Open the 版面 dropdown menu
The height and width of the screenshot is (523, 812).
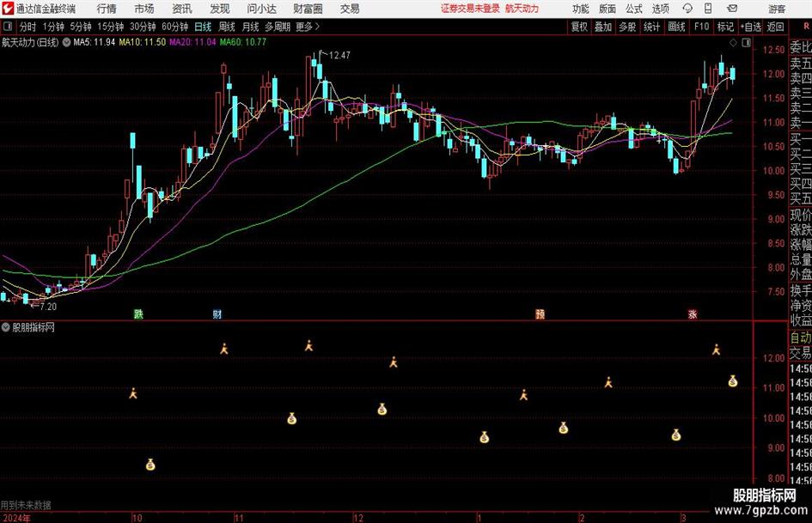(607, 9)
